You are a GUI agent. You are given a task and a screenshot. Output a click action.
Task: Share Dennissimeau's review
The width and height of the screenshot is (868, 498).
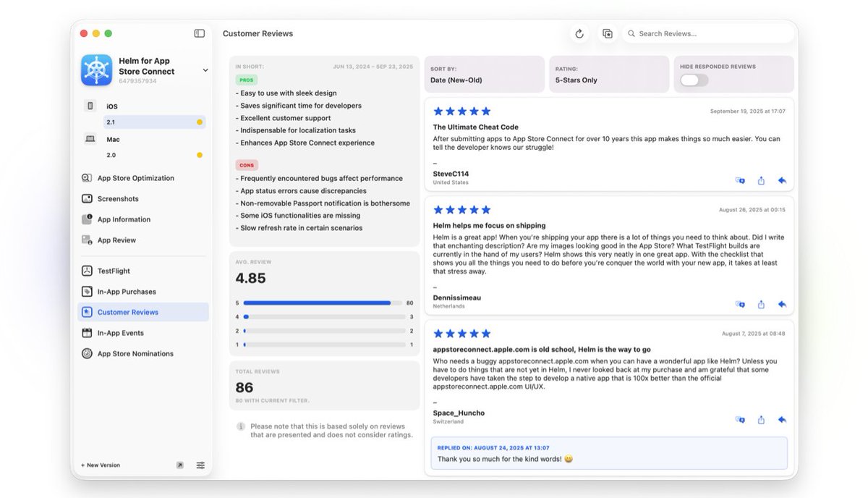761,304
